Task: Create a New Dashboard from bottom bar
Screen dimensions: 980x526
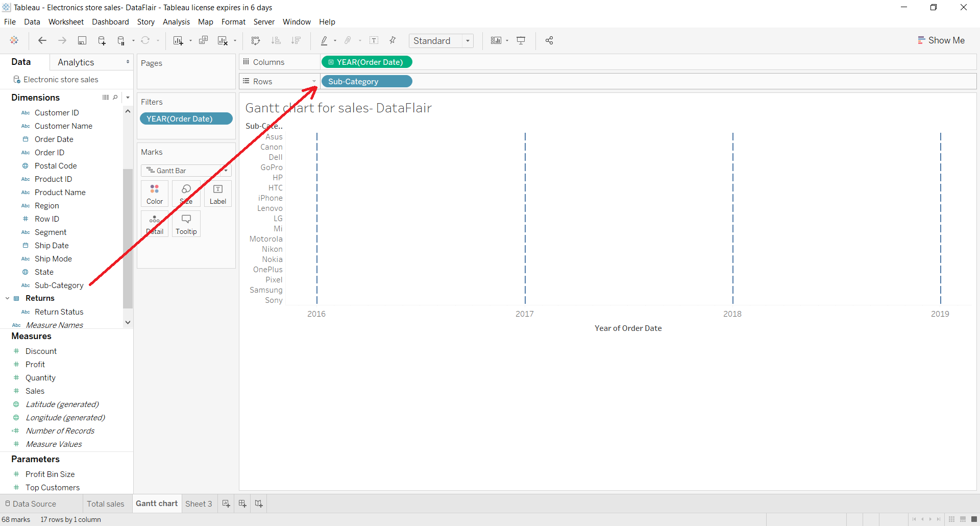Action: pyautogui.click(x=242, y=504)
